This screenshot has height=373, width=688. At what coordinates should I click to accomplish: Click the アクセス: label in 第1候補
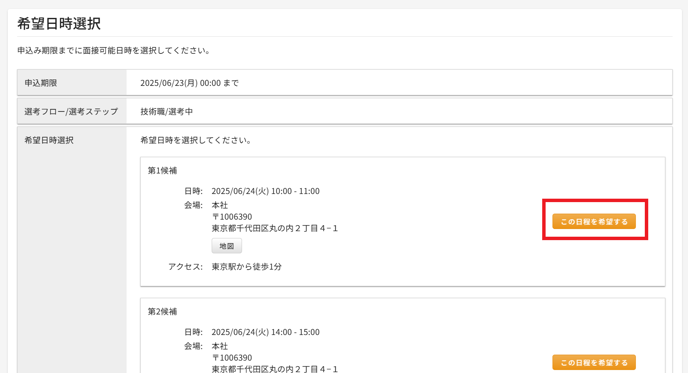click(185, 266)
